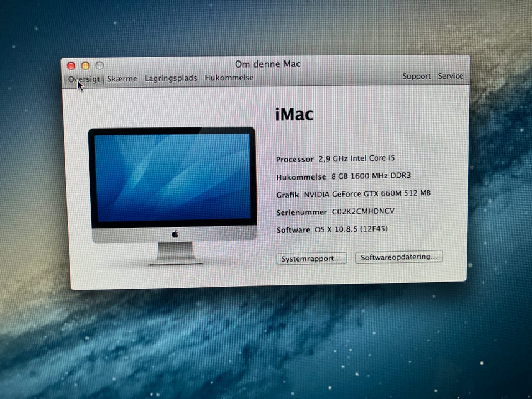Click processor value 2,9 GHz Intel Core i5
Image resolution: width=532 pixels, height=399 pixels.
pyautogui.click(x=356, y=158)
